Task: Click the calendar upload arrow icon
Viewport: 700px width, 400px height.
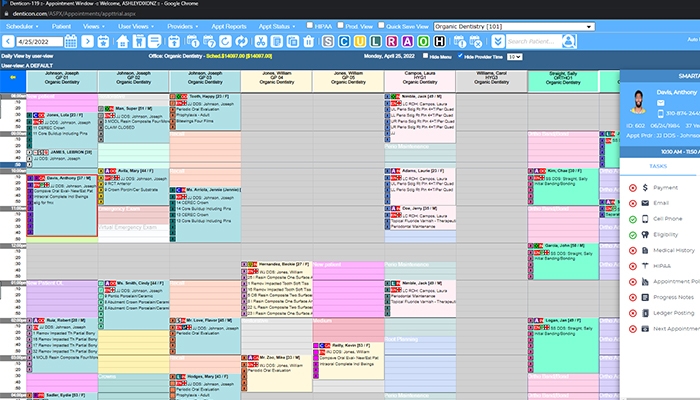Action: click(x=174, y=42)
